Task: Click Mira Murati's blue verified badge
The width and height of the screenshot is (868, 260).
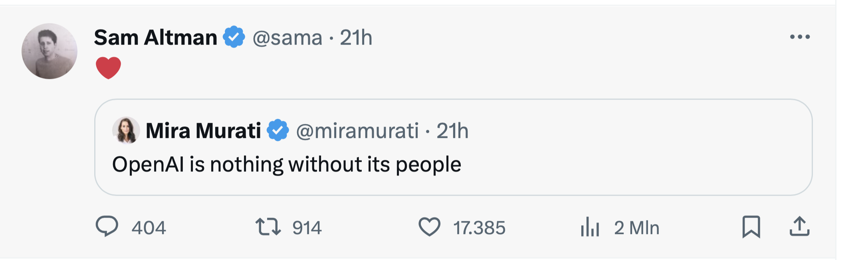Action: coord(278,130)
